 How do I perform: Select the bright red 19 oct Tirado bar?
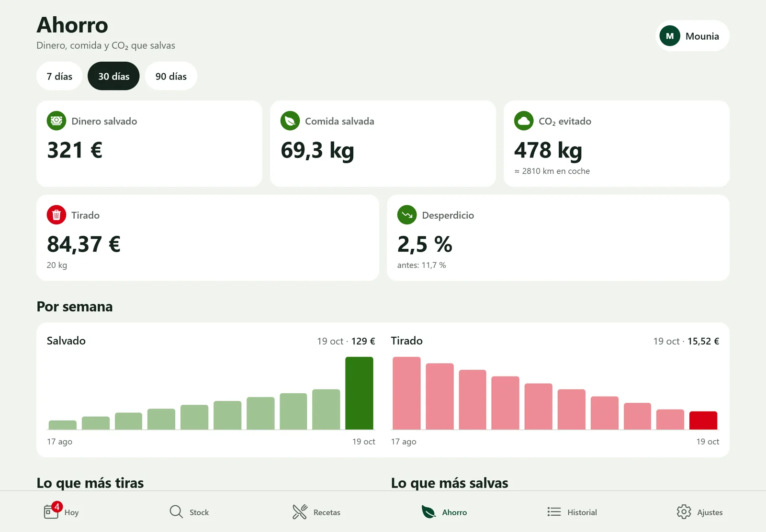click(703, 421)
